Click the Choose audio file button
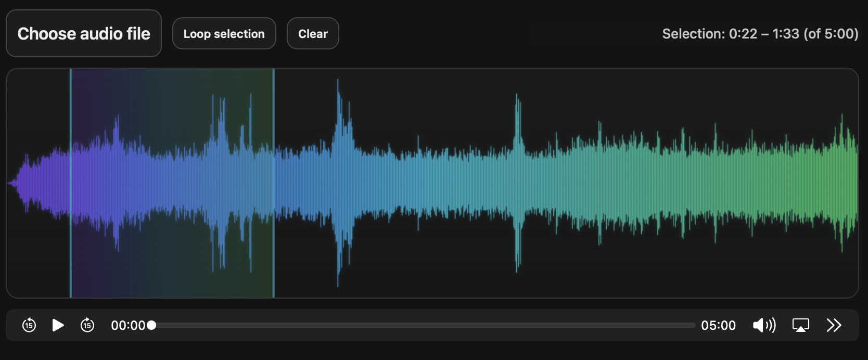 (84, 33)
